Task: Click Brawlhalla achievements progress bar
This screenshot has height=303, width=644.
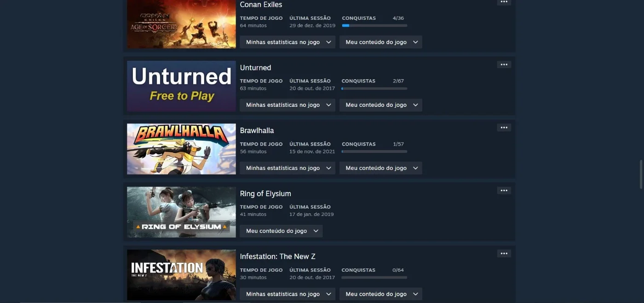Action: pos(374,151)
